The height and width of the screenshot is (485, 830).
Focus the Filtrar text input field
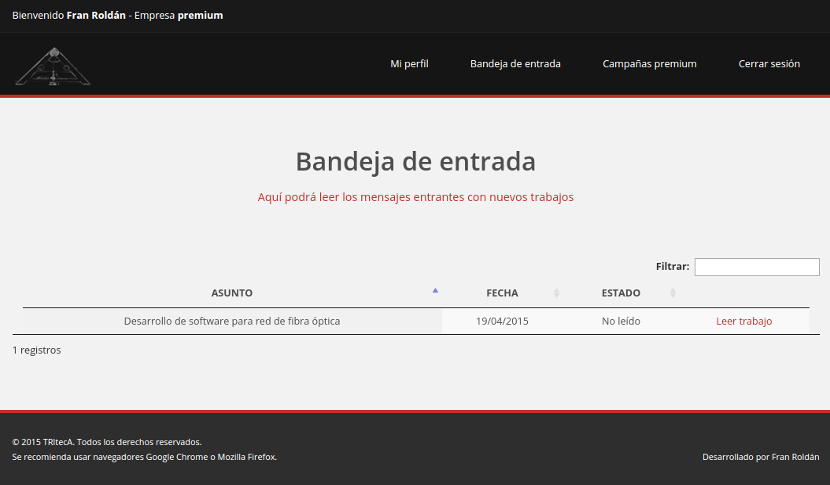(757, 267)
